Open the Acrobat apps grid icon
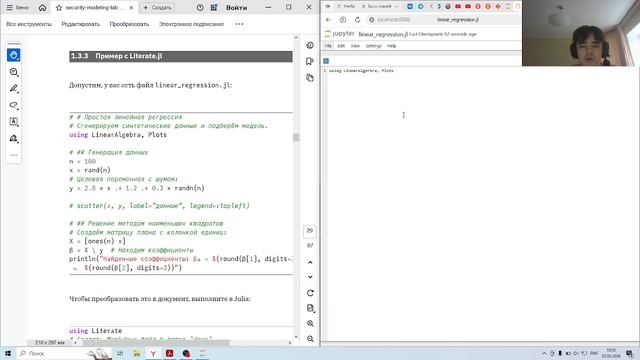Image resolution: width=640 pixels, height=360 pixels. coord(214,8)
